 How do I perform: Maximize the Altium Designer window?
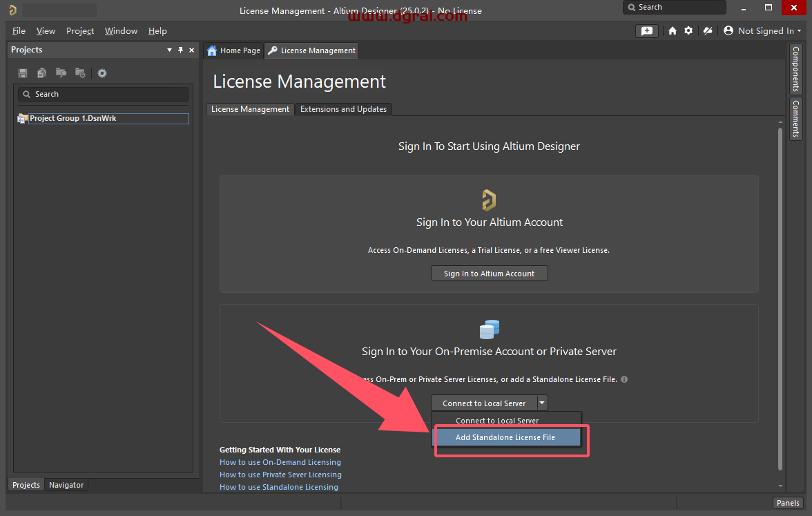[768, 7]
